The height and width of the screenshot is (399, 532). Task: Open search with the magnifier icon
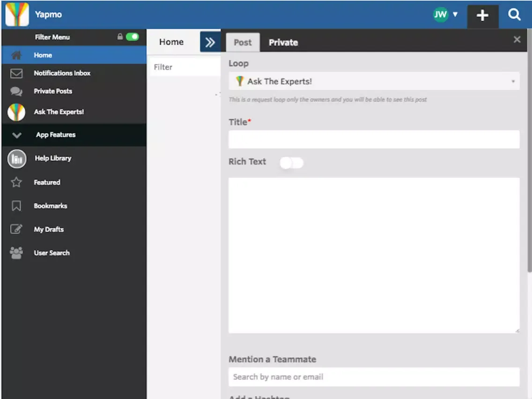(514, 15)
